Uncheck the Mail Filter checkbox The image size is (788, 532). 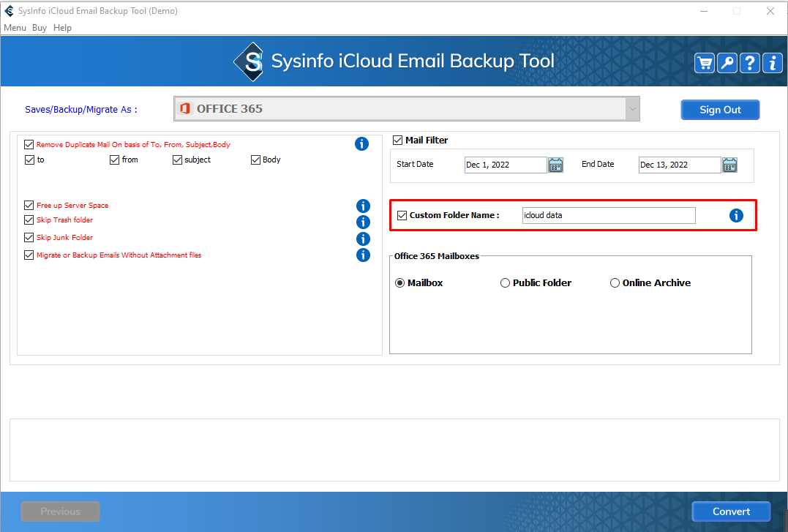pos(398,141)
